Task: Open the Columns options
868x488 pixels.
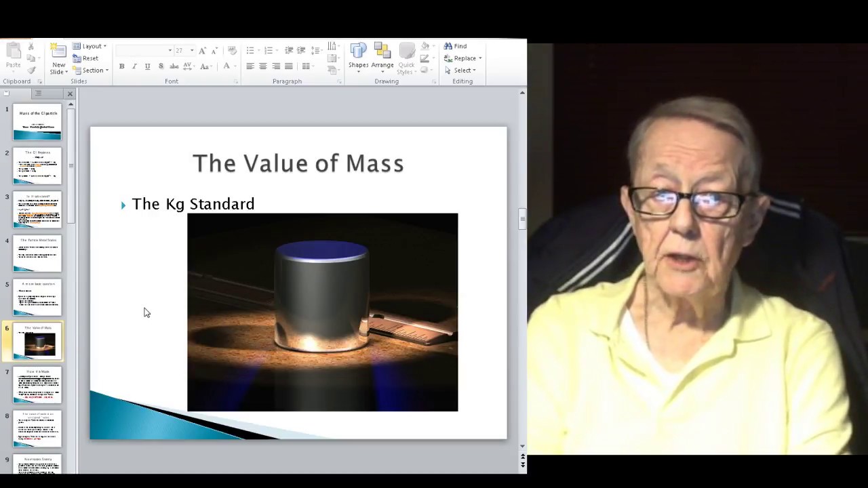Action: pyautogui.click(x=307, y=66)
